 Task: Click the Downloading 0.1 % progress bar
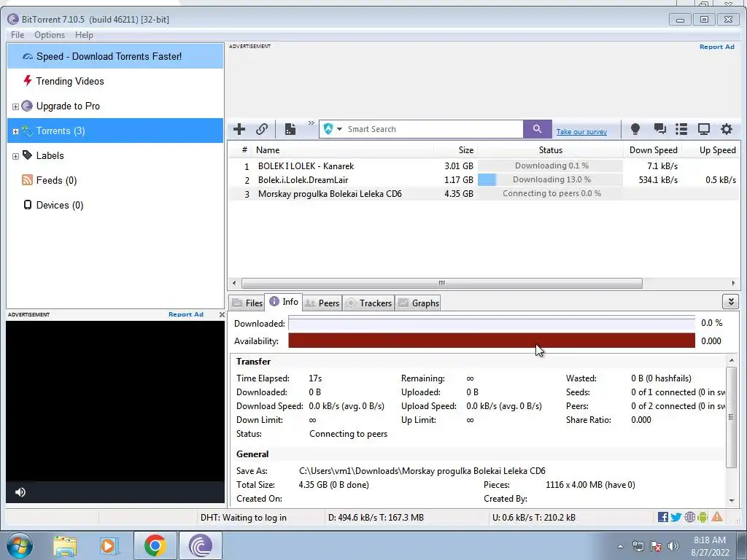click(x=550, y=166)
